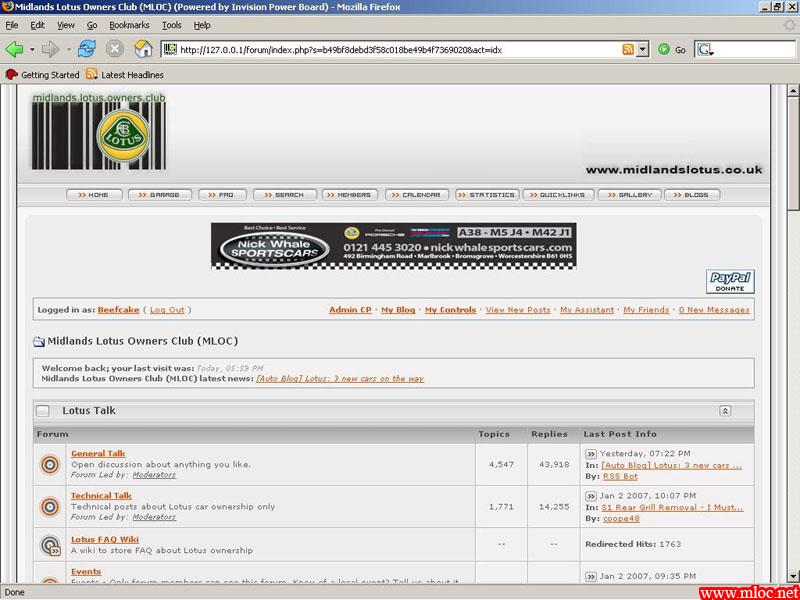Click the MEMBERS navigation button
Image resolution: width=800 pixels, height=600 pixels.
(x=350, y=195)
